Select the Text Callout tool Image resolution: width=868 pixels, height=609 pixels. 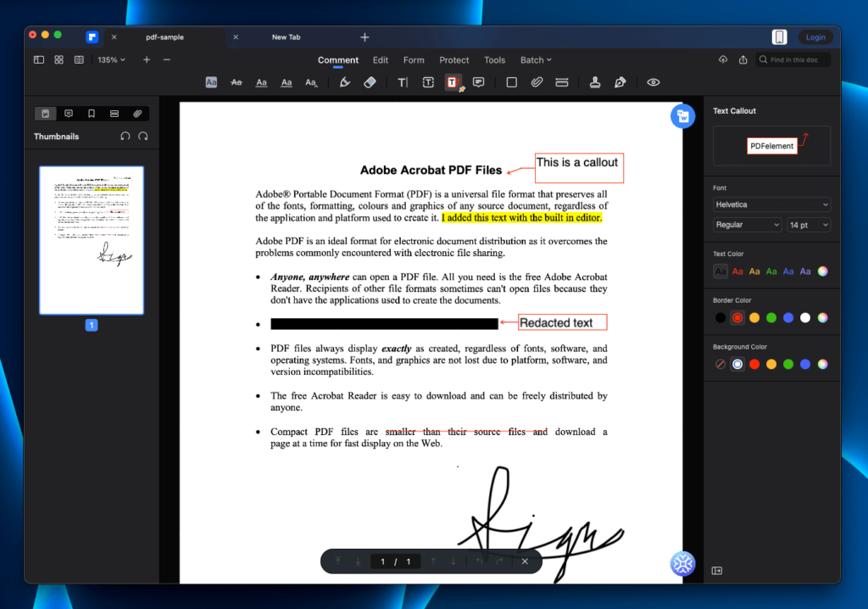pos(453,82)
